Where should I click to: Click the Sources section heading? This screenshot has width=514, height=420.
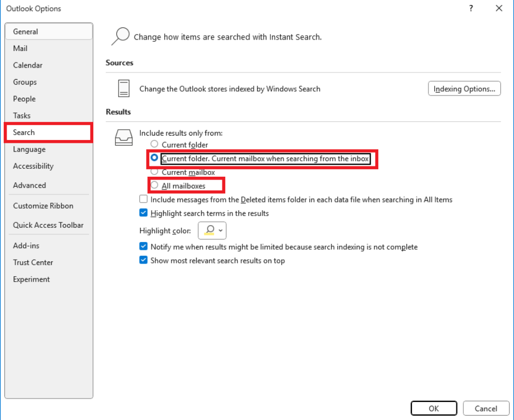click(x=119, y=63)
